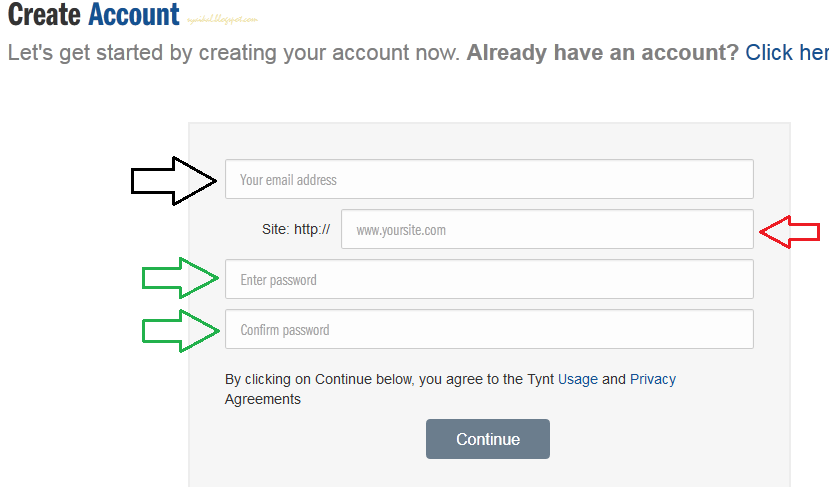Select the Confirm password field
The width and height of the screenshot is (829, 487).
[x=489, y=329]
